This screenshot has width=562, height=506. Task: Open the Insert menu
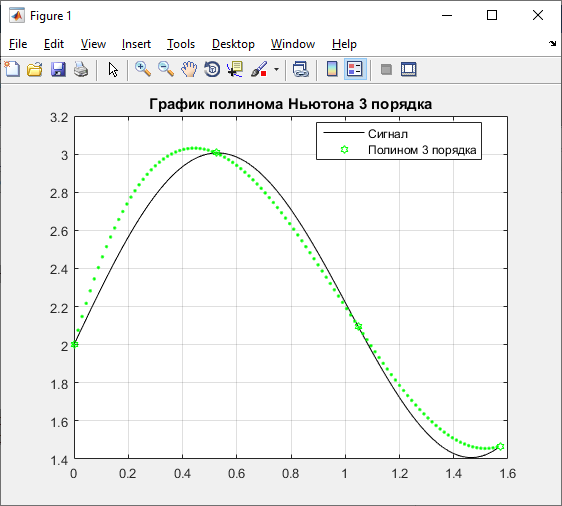click(136, 44)
